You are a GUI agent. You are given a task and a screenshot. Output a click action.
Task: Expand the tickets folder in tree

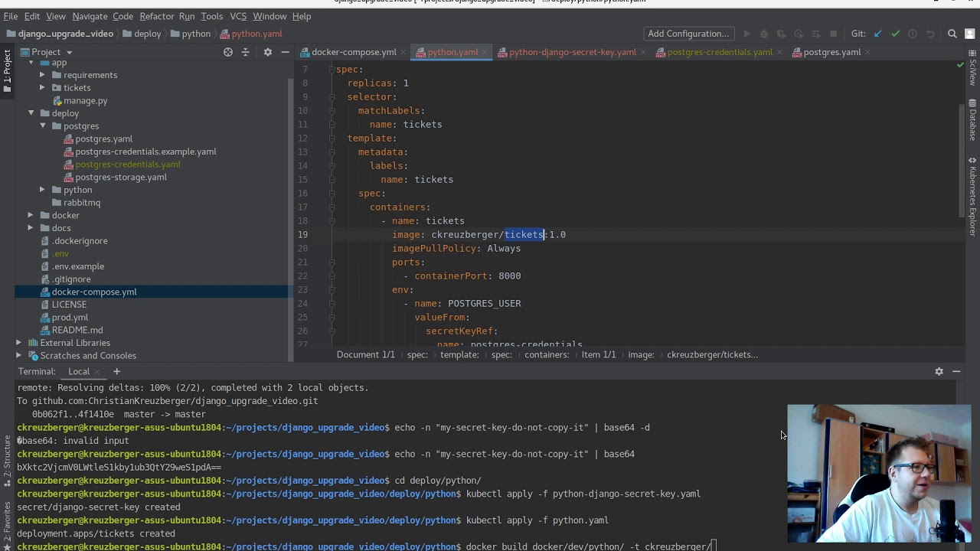tap(42, 88)
